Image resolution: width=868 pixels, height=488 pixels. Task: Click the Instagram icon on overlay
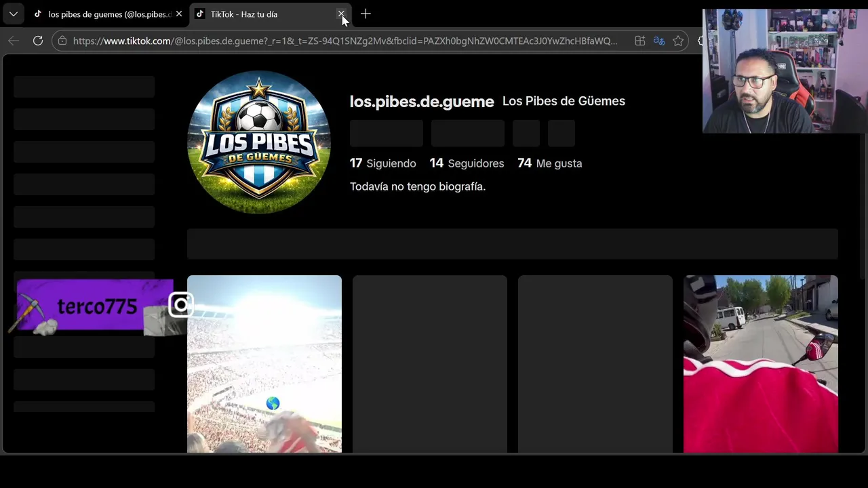pyautogui.click(x=181, y=306)
